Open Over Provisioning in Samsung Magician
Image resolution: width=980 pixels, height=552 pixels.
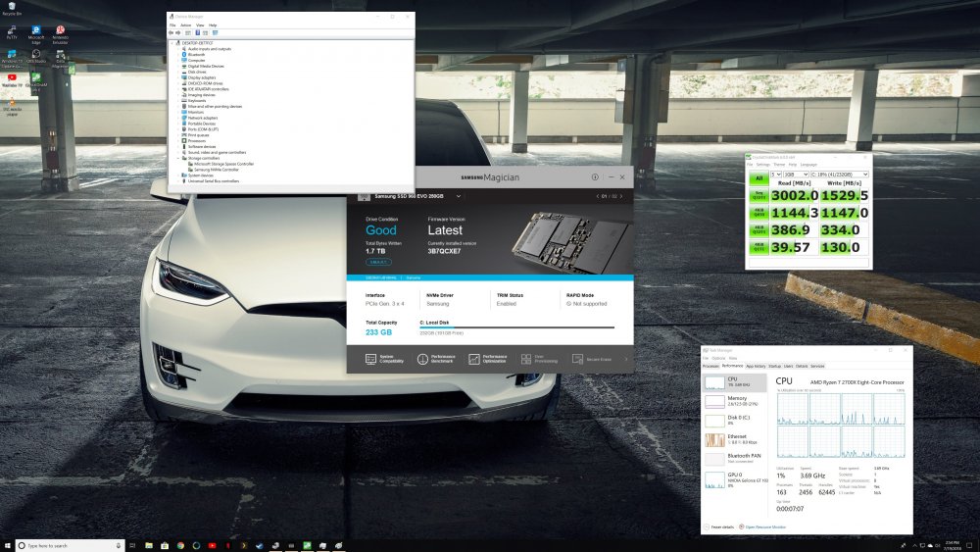(539, 359)
